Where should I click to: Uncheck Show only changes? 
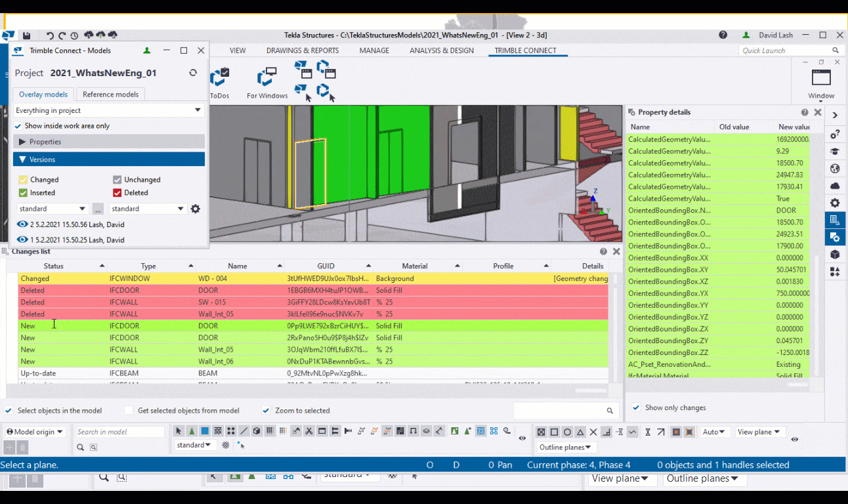point(636,408)
